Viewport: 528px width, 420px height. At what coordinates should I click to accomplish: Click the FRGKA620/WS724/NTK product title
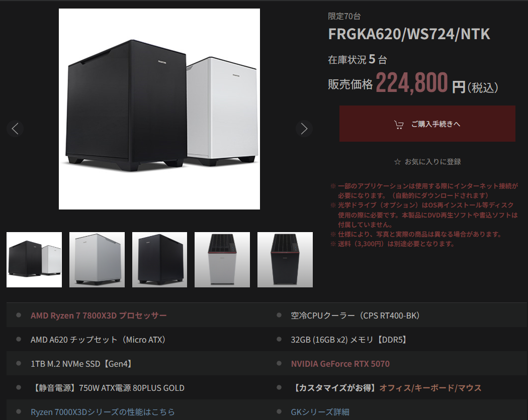pos(409,34)
